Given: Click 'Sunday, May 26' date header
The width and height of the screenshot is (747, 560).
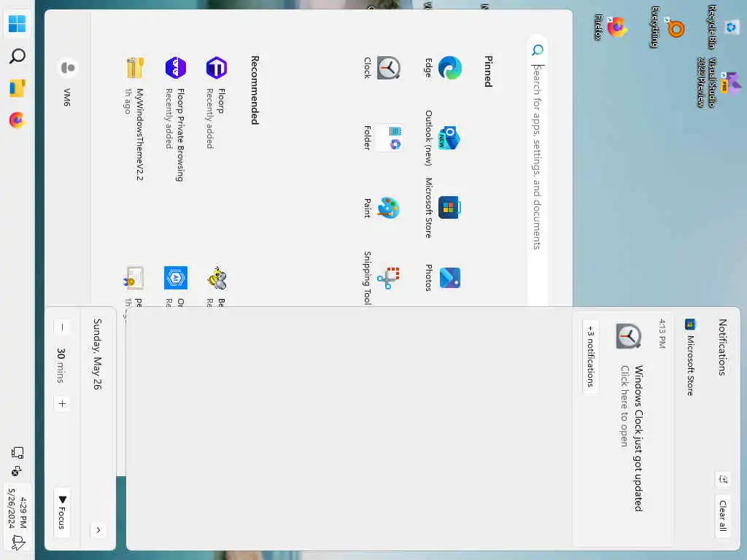Looking at the screenshot, I should (97, 354).
